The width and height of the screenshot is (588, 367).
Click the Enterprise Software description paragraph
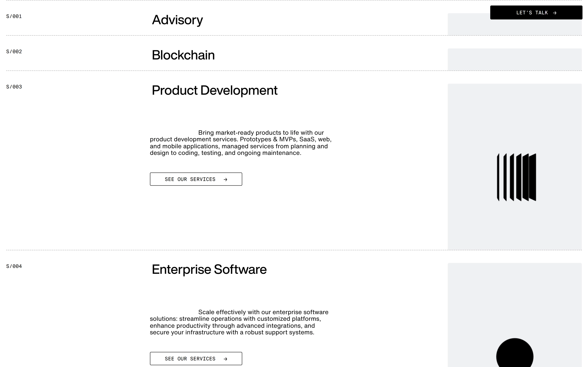click(239, 322)
